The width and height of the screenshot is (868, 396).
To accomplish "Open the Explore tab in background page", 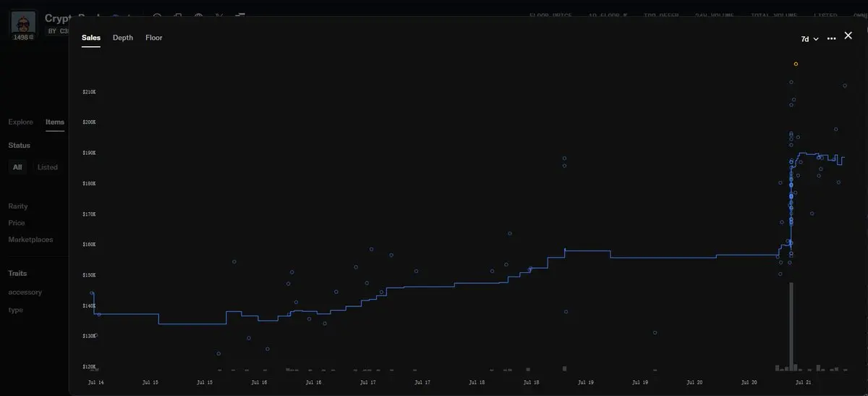I will pyautogui.click(x=21, y=122).
